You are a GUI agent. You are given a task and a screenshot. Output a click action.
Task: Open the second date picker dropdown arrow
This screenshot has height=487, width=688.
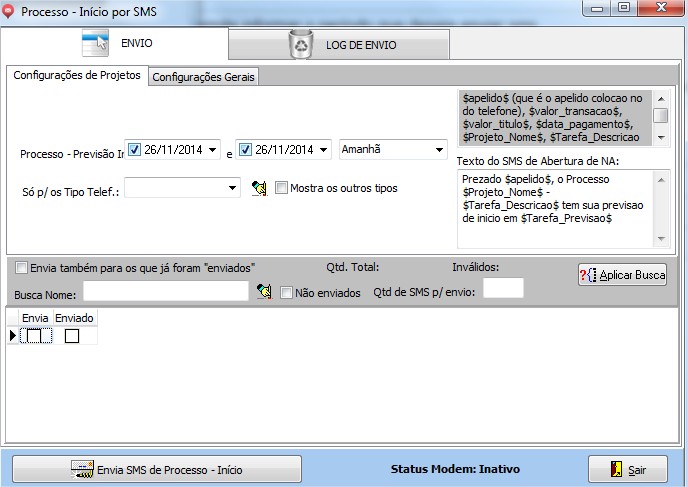(322, 150)
